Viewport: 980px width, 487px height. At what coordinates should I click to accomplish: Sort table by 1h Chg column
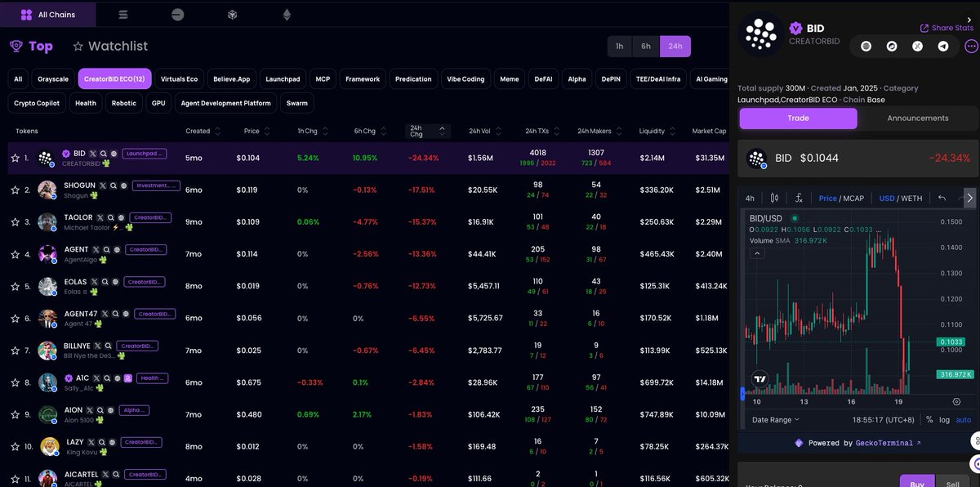click(313, 131)
